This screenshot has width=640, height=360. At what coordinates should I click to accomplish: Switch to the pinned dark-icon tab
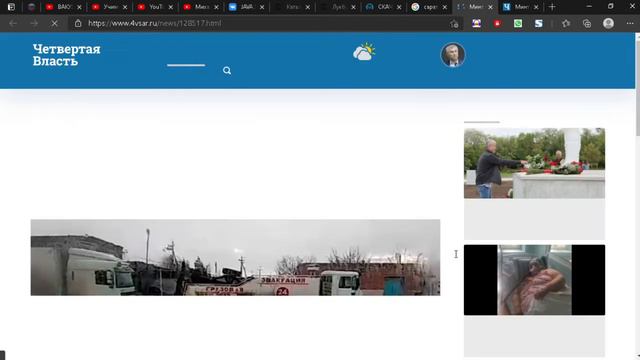[31, 7]
